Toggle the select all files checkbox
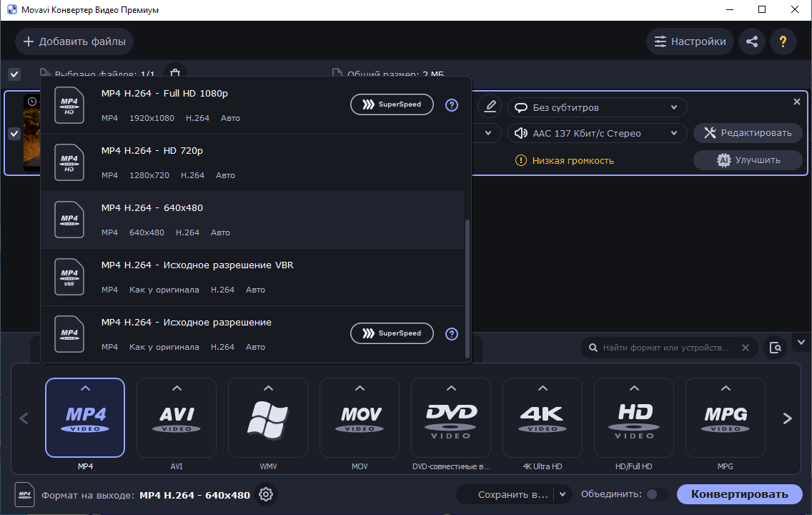The height and width of the screenshot is (515, 812). (x=14, y=74)
